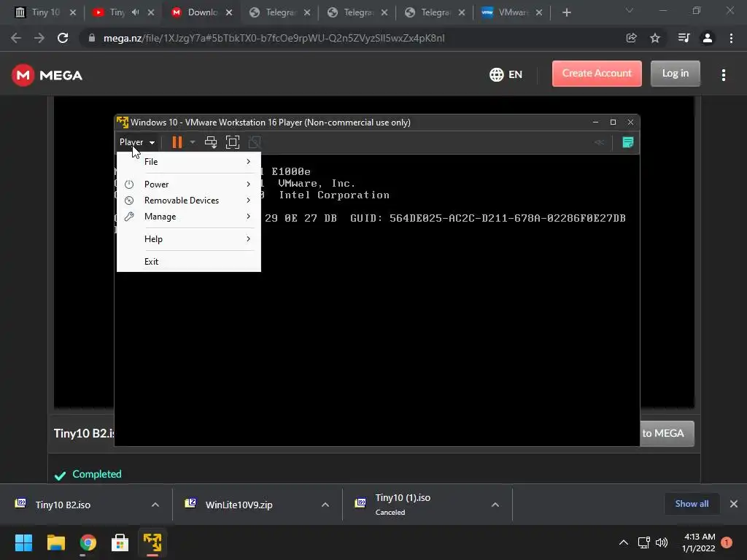
Task: Open the Help submenu
Action: 189,239
